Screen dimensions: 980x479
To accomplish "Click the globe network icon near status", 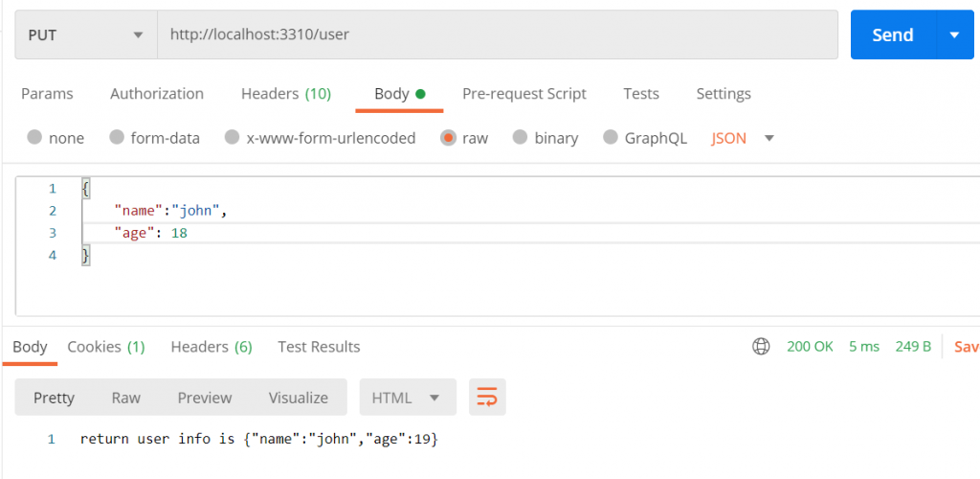I will click(761, 347).
